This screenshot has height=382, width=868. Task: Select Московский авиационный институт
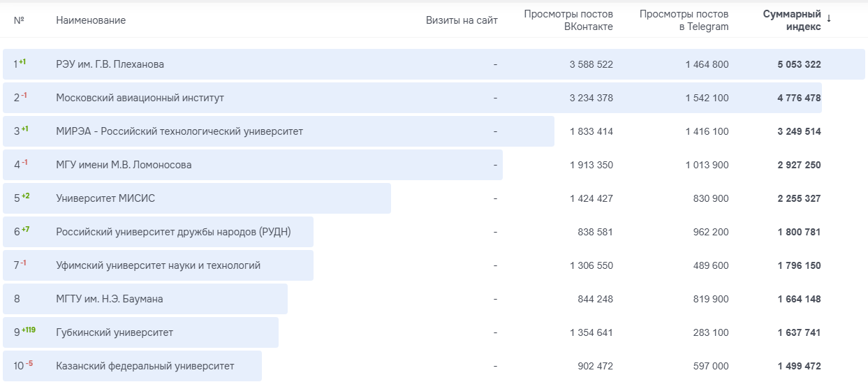[x=140, y=98]
